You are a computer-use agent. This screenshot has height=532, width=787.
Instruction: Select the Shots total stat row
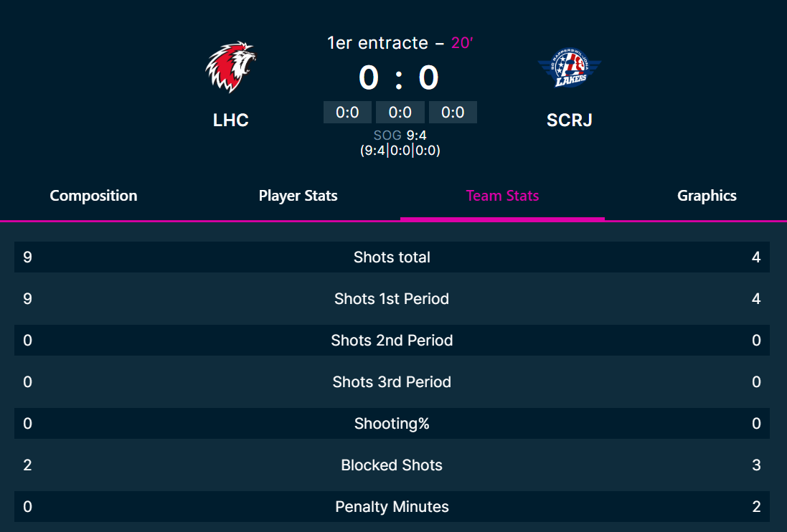[392, 257]
